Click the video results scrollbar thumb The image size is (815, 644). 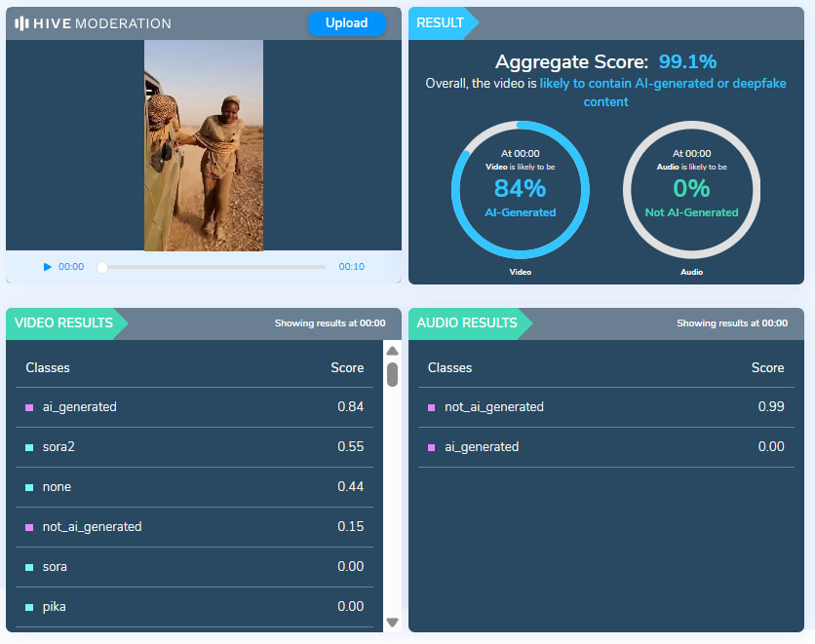[x=392, y=375]
